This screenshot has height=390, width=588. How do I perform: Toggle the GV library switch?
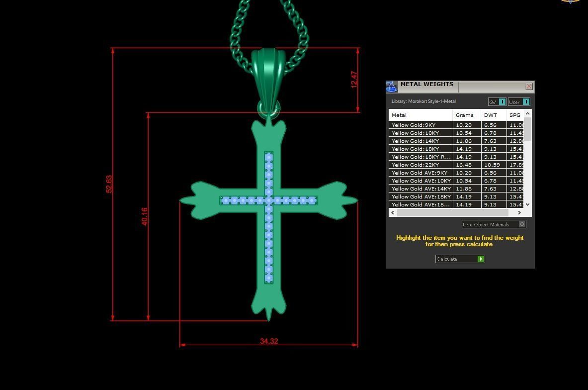pos(497,101)
